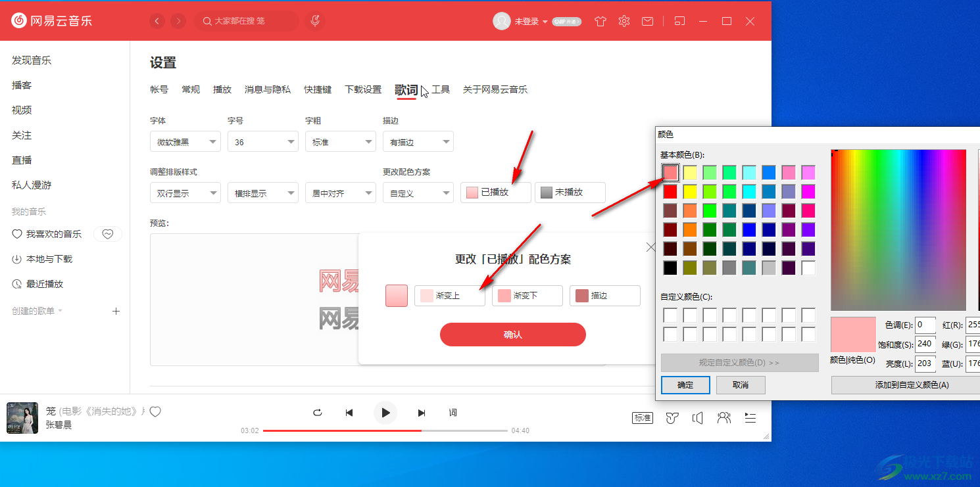
Task: Choose the 渐变下 color swatch
Action: click(x=527, y=296)
